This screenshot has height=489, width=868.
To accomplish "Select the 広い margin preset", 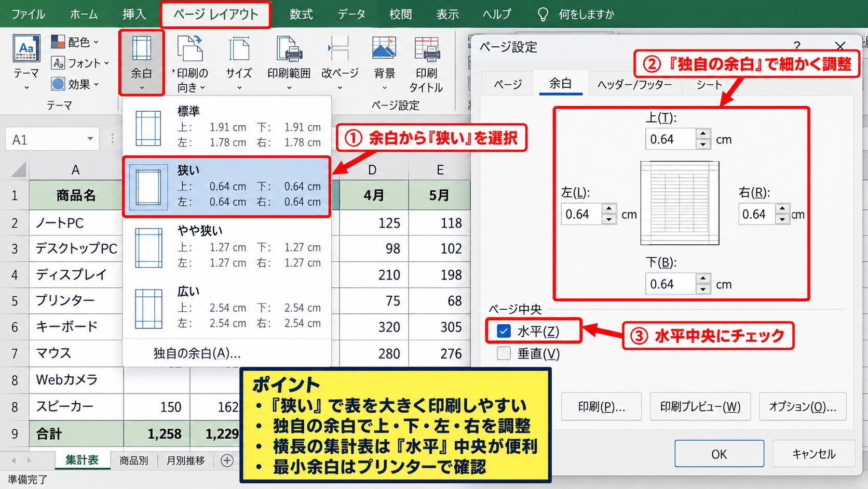I will coord(227,308).
